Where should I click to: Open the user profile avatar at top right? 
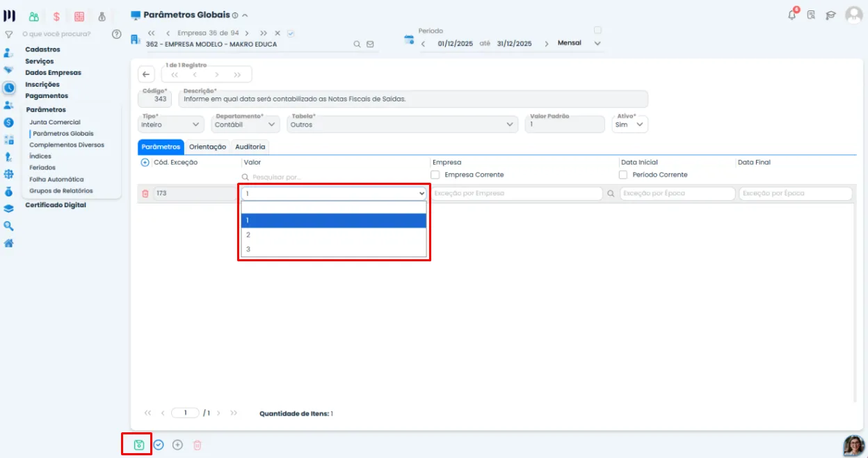click(854, 15)
